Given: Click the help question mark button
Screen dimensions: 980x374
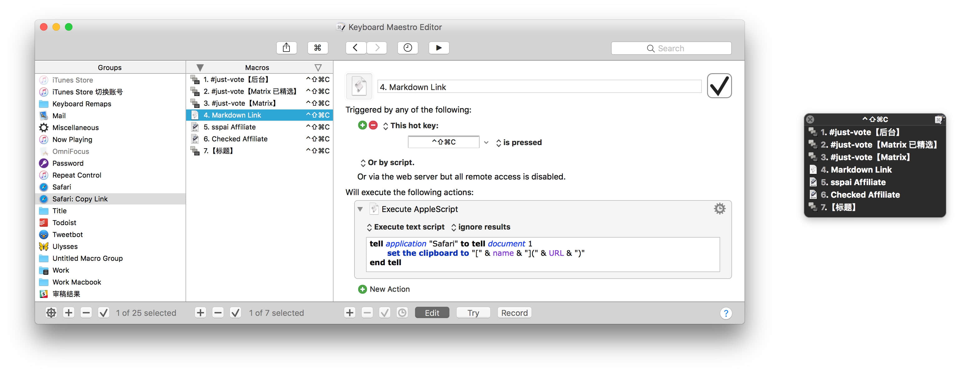Looking at the screenshot, I should [725, 313].
